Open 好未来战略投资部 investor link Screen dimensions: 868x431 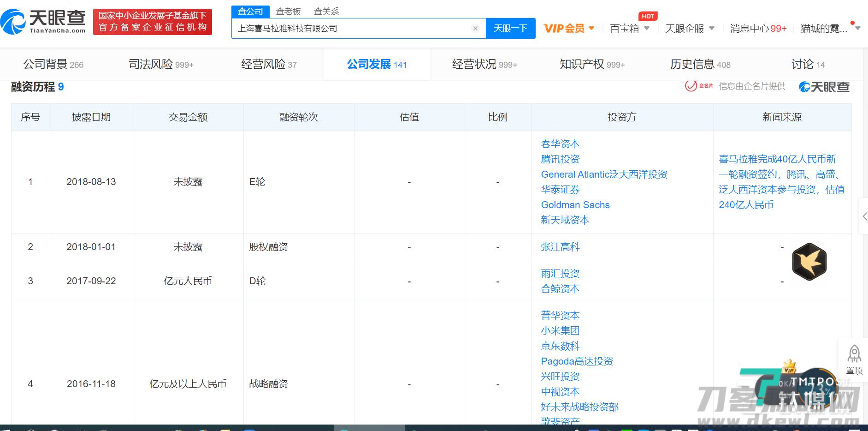pos(579,407)
